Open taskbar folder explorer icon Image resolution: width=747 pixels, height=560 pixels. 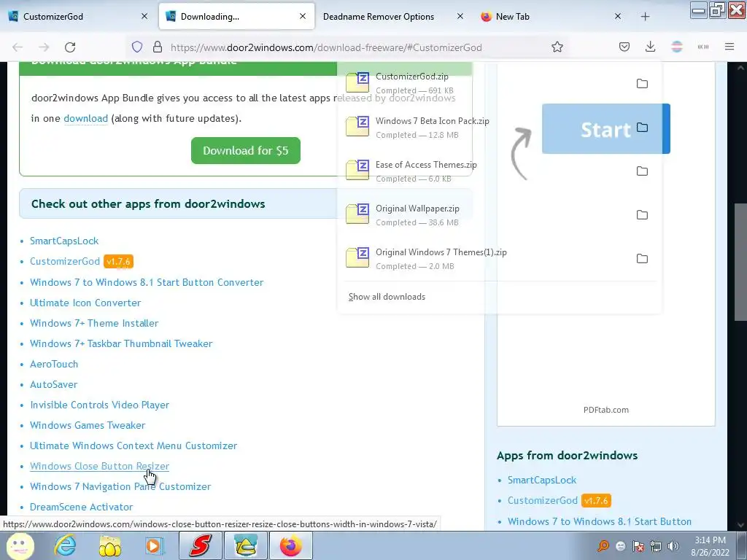tap(109, 546)
